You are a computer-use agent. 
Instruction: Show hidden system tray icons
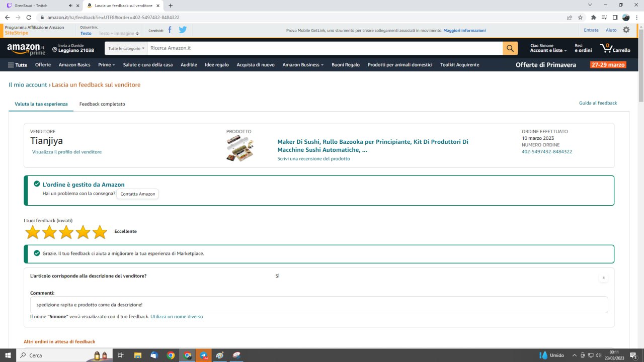click(x=575, y=355)
